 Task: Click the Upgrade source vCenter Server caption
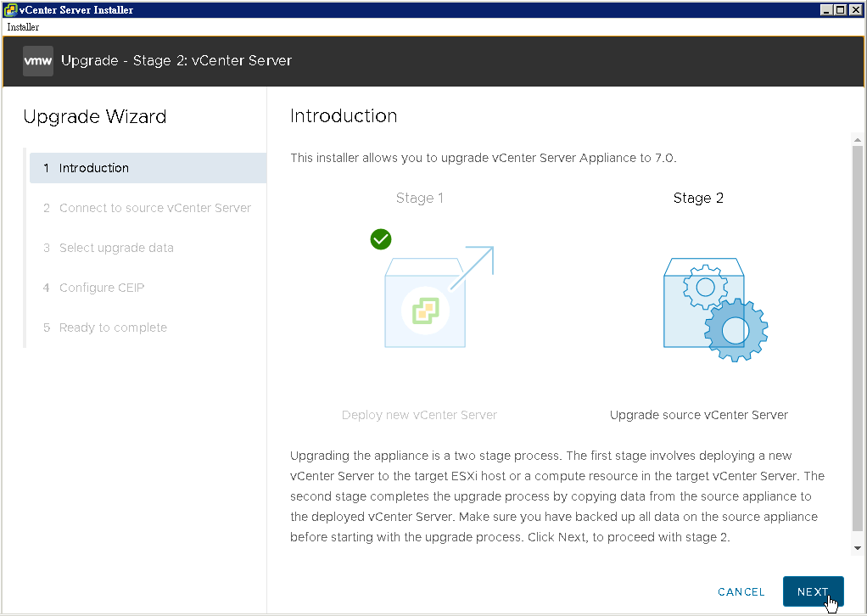[x=699, y=415]
